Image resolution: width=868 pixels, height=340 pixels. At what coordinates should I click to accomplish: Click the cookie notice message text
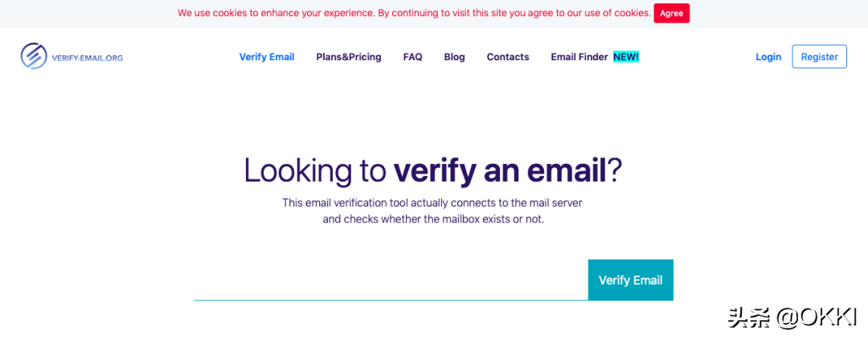(414, 13)
